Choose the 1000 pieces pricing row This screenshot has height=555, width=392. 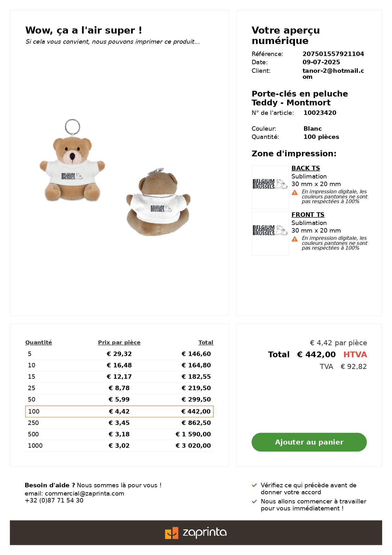tap(119, 446)
